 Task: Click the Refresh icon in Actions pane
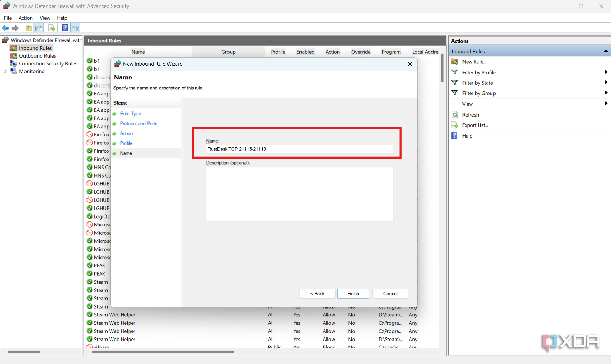455,115
